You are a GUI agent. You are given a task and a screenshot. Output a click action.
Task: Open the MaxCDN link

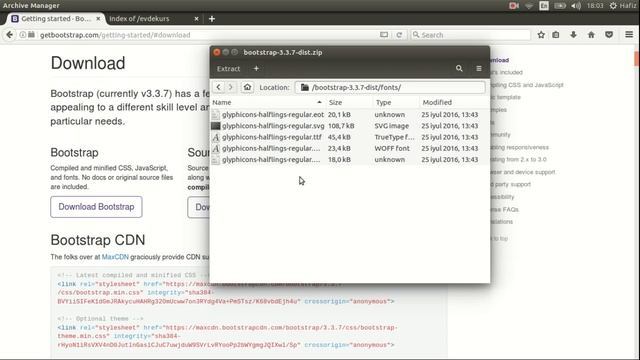click(115, 257)
